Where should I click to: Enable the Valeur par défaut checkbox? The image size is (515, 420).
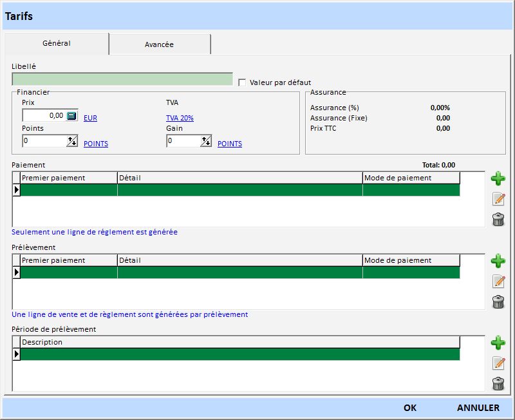pyautogui.click(x=243, y=82)
